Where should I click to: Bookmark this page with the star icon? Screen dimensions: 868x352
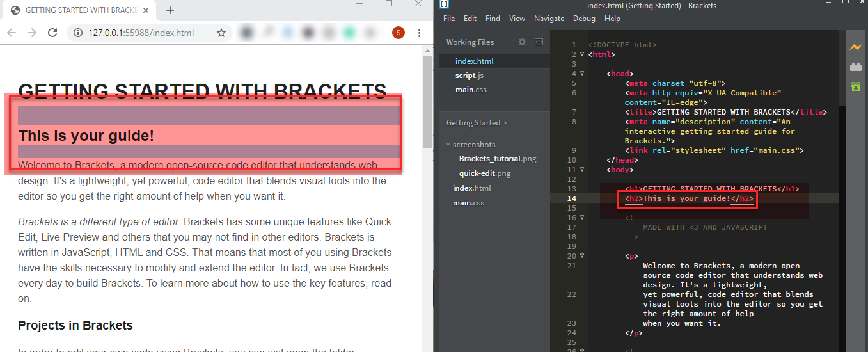coord(221,33)
